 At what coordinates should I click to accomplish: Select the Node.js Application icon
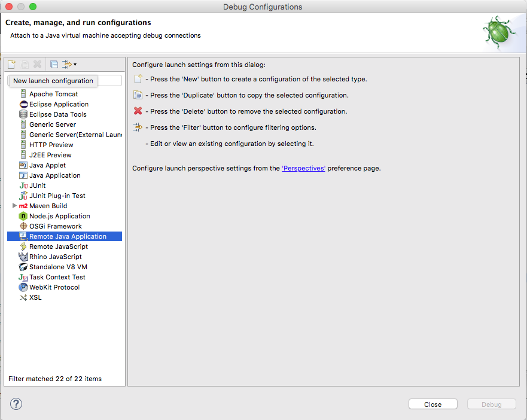click(x=23, y=216)
